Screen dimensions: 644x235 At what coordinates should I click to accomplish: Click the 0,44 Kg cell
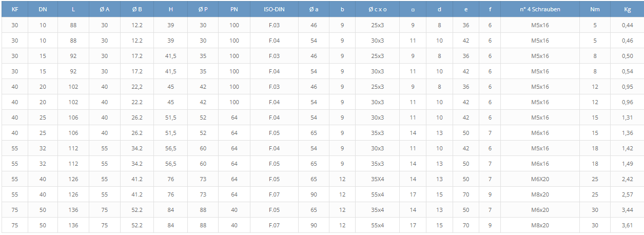coord(627,25)
